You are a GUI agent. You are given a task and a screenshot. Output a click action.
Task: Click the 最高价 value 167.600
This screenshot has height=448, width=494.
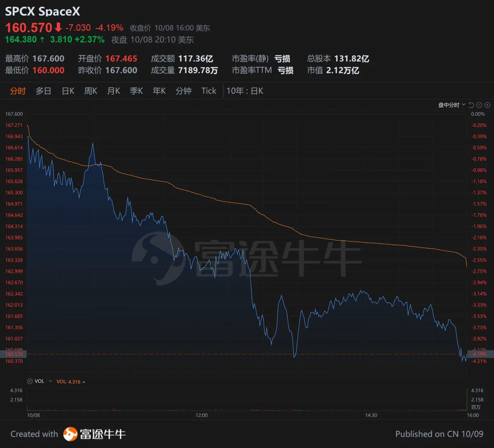tap(48, 58)
